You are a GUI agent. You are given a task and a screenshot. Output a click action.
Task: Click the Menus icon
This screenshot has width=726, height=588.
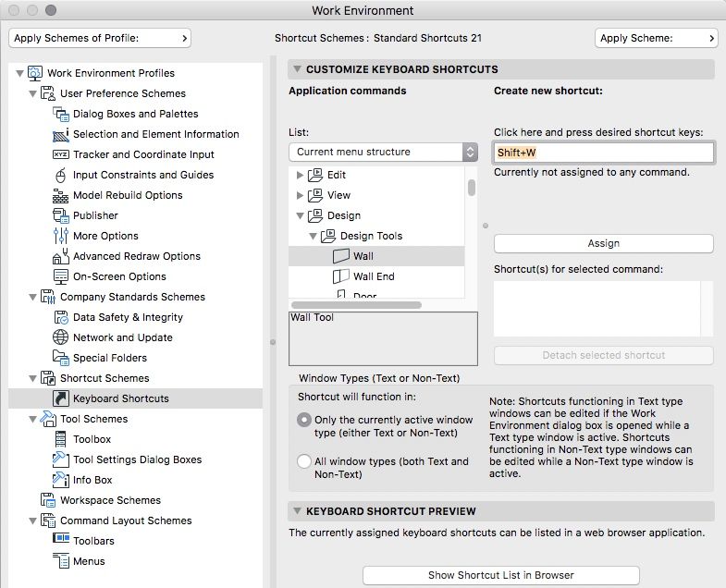[x=61, y=561]
